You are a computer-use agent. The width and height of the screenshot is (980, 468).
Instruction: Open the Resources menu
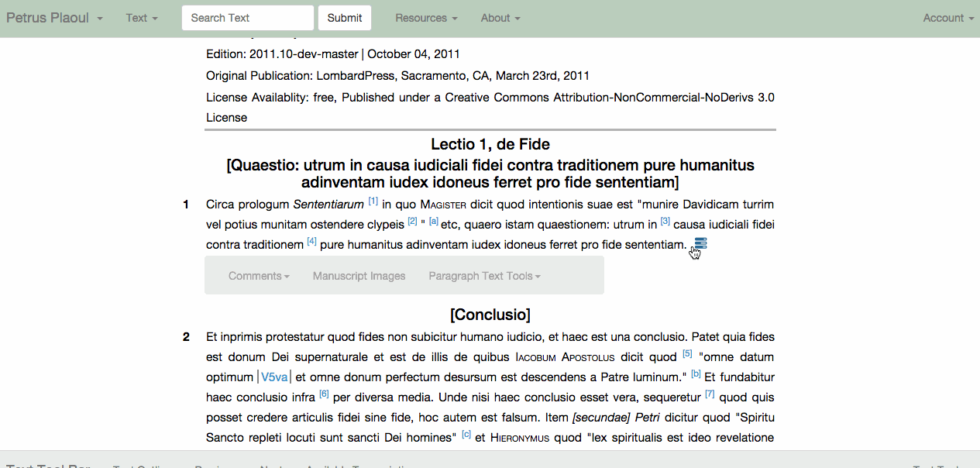[x=426, y=18]
